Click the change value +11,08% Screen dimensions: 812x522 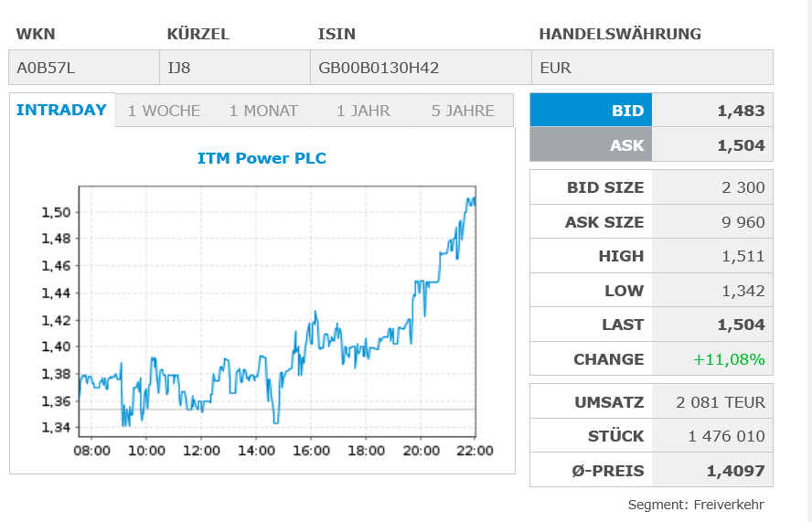pos(729,359)
